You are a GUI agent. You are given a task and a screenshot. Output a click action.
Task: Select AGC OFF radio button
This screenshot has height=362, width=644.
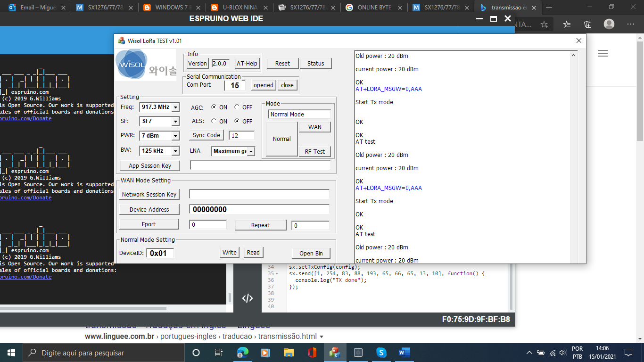tap(237, 107)
